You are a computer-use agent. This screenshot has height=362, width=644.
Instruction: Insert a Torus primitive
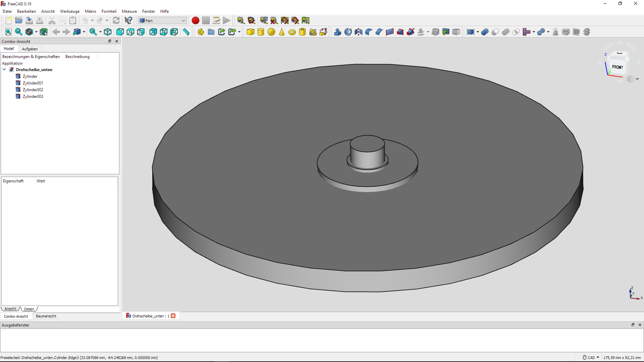(x=292, y=32)
